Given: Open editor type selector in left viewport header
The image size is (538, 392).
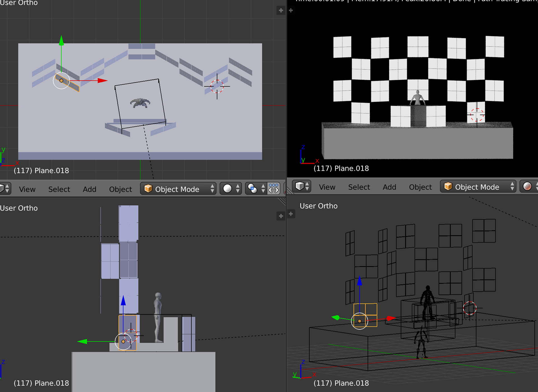Looking at the screenshot, I should point(5,188).
